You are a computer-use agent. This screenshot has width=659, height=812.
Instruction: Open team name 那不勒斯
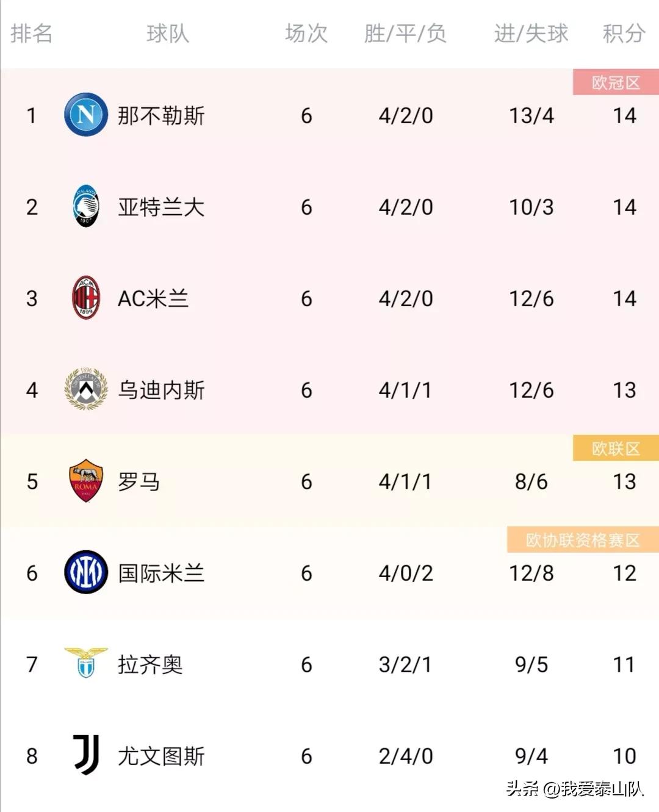(x=161, y=115)
